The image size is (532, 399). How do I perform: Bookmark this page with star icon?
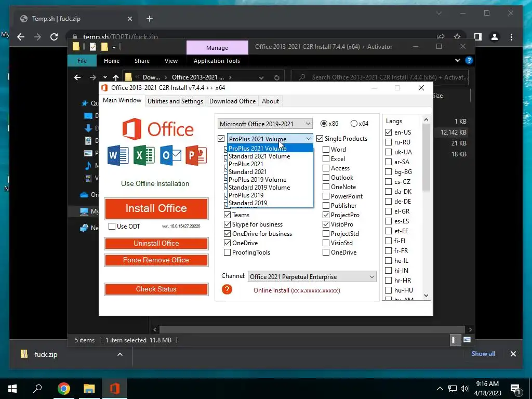point(457,37)
